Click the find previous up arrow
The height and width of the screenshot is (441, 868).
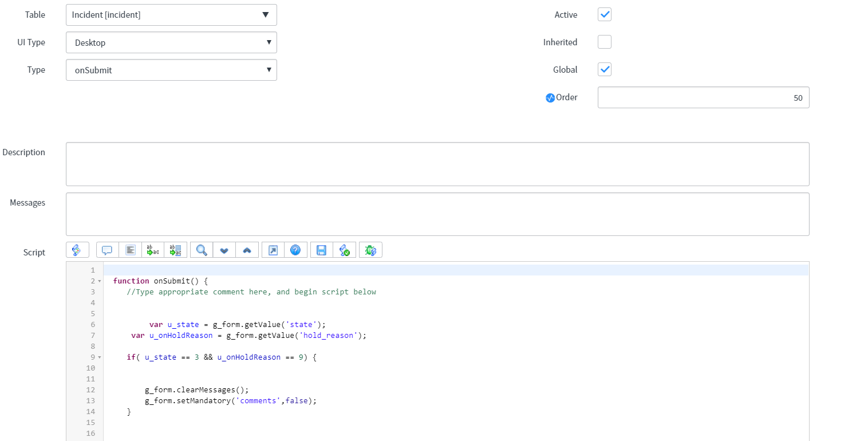coord(247,250)
